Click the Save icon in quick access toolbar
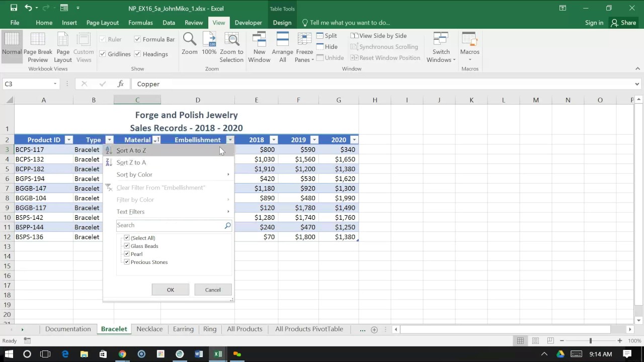The width and height of the screenshot is (644, 362). click(14, 8)
